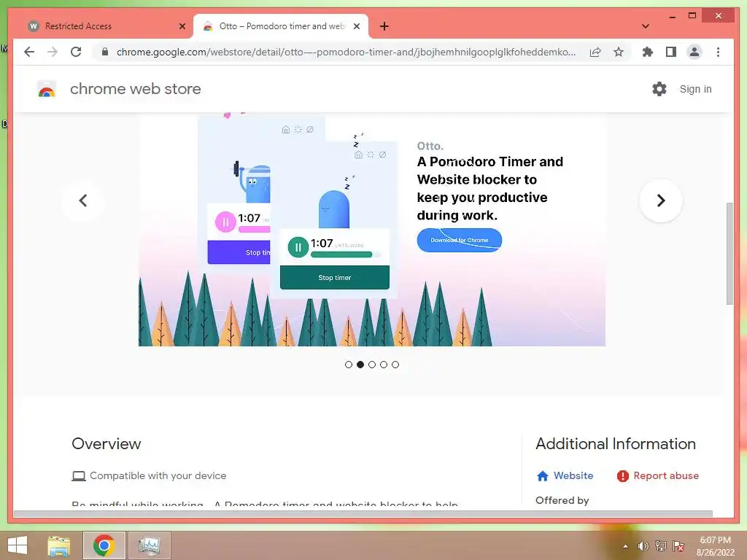Reload the current page
This screenshot has height=560, width=747.
[x=76, y=52]
